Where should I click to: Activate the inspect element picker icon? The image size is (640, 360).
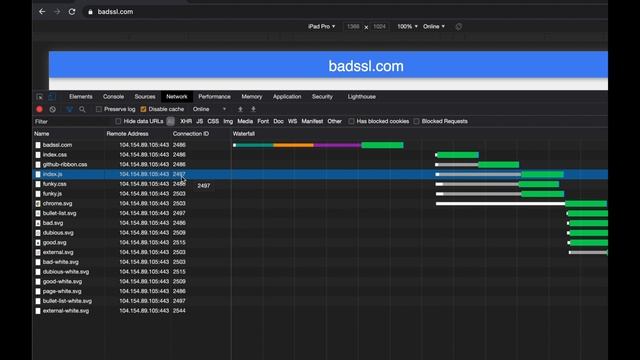click(40, 97)
